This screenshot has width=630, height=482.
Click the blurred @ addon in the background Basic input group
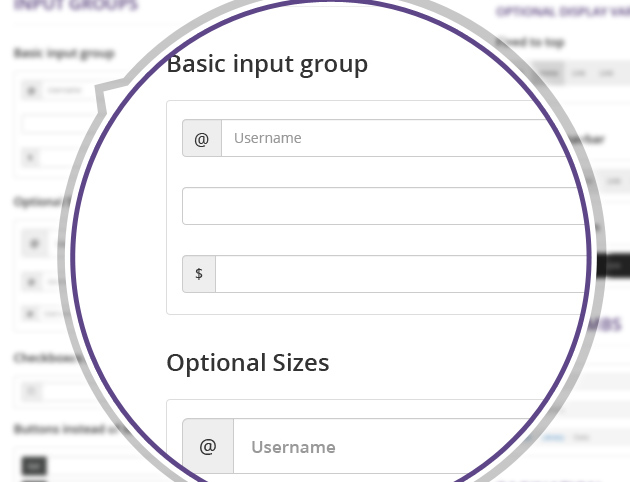(31, 91)
